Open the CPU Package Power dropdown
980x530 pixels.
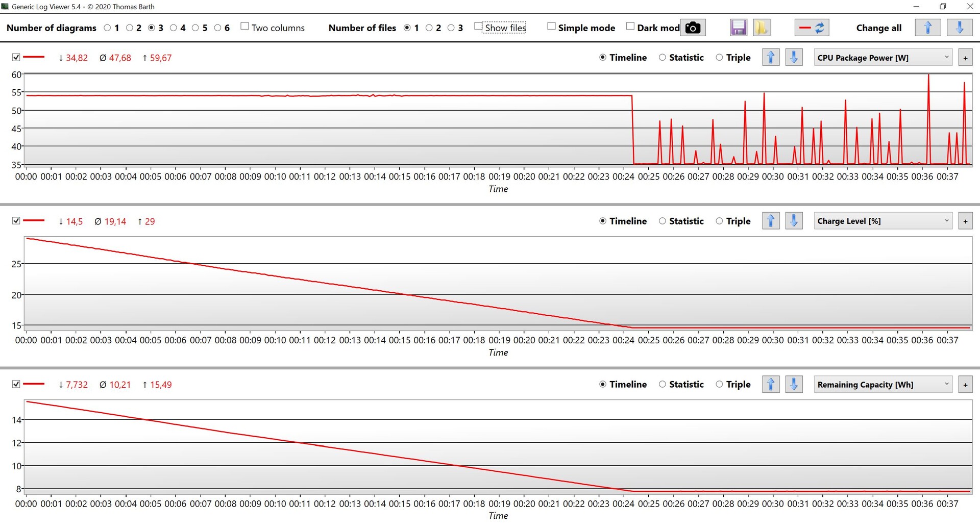883,58
